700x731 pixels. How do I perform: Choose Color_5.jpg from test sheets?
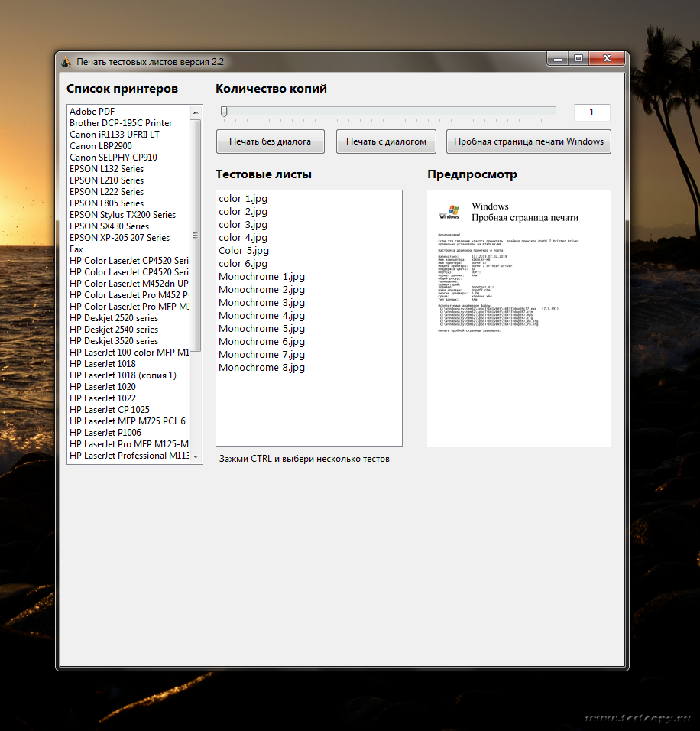click(x=244, y=251)
